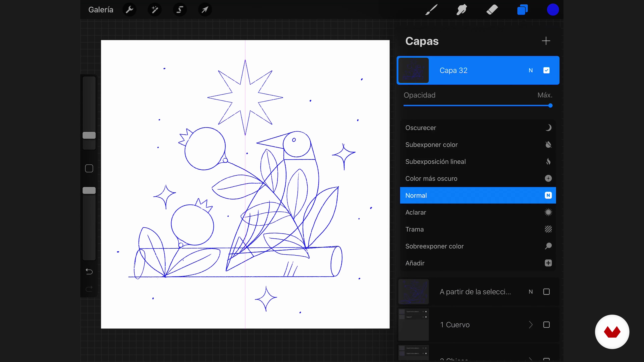Open 'A partir de la selecci...' layer thumbnail
The height and width of the screenshot is (362, 644).
[x=414, y=292]
